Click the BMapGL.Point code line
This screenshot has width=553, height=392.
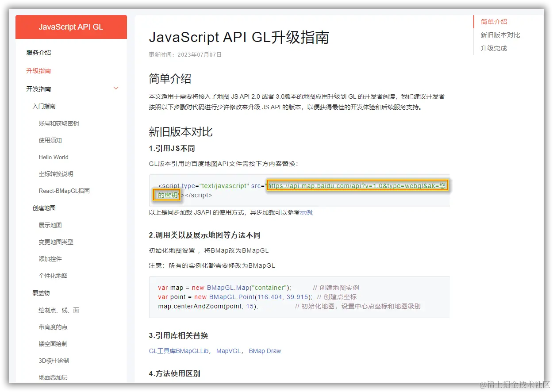pos(257,297)
